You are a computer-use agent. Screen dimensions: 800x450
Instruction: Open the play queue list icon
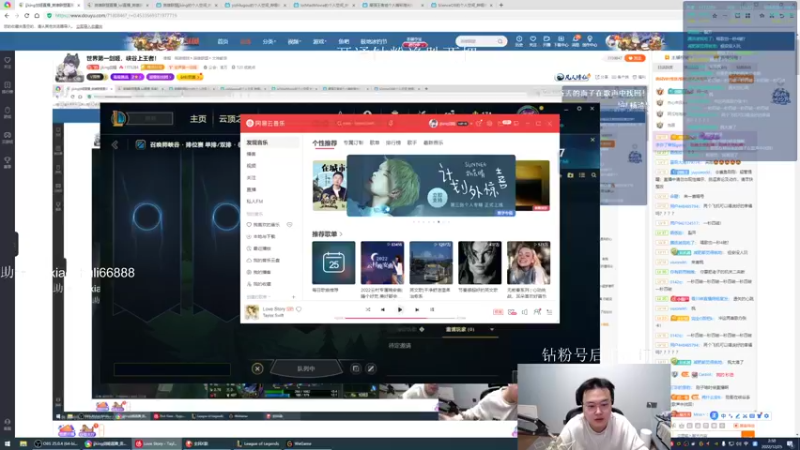coord(549,312)
